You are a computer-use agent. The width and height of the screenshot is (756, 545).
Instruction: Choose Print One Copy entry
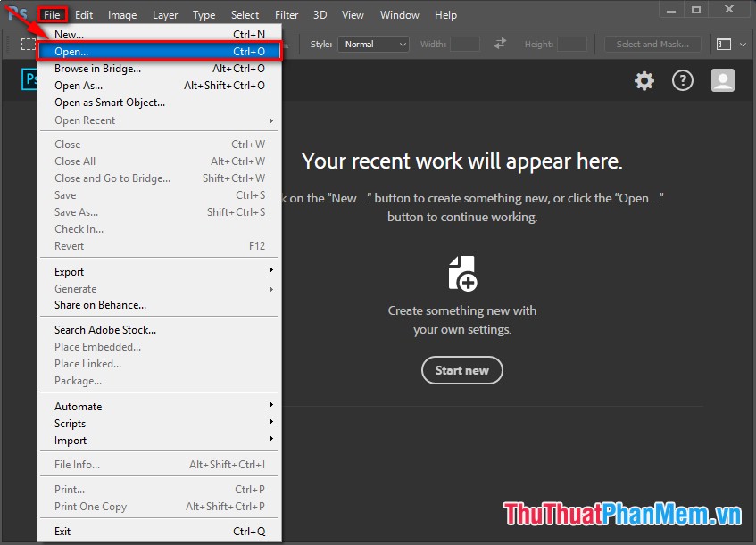[159, 507]
